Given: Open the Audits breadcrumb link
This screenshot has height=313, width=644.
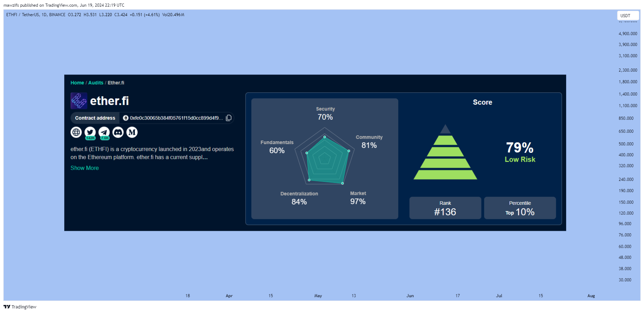Looking at the screenshot, I should coord(96,83).
